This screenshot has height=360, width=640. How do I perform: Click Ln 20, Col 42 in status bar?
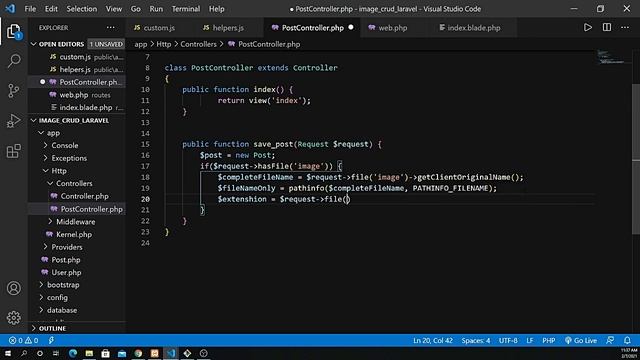(x=433, y=340)
